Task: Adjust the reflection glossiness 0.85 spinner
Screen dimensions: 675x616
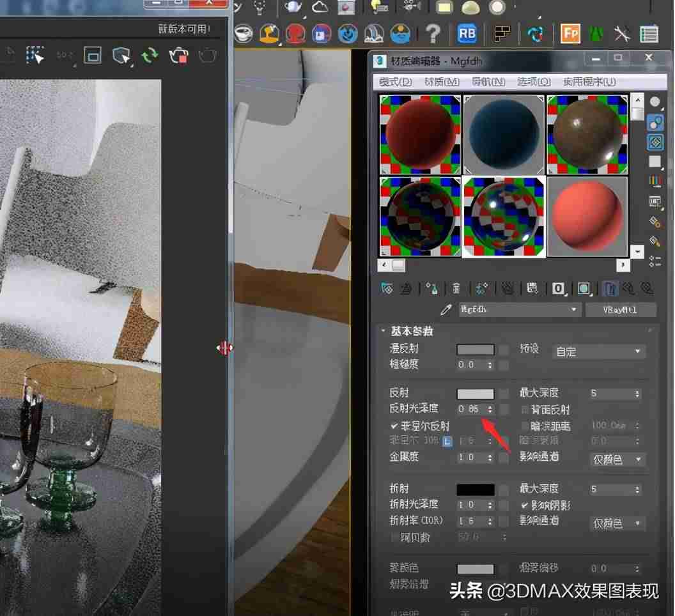Action: (490, 409)
